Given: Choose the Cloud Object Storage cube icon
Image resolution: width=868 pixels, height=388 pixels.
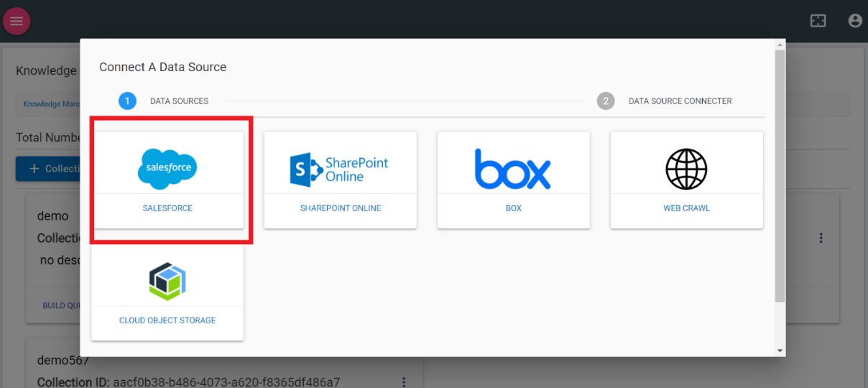Looking at the screenshot, I should click(x=167, y=281).
